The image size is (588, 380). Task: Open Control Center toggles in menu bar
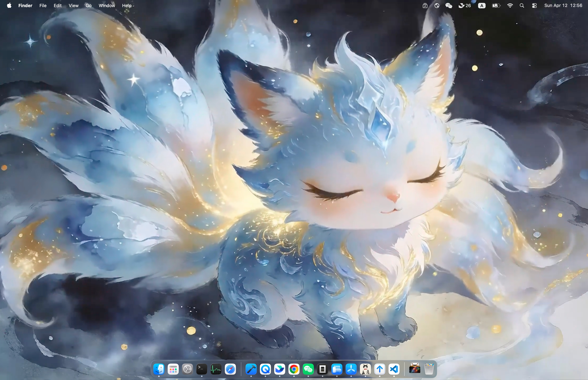[534, 5]
